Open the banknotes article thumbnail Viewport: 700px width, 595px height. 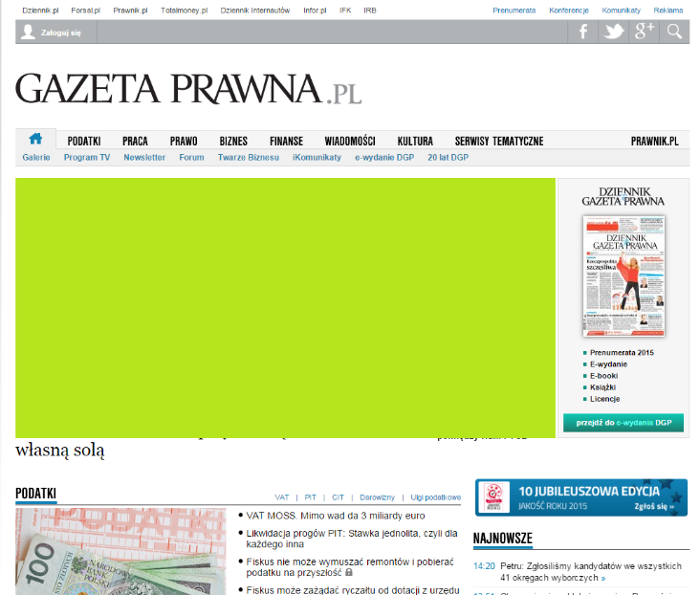pos(120,551)
